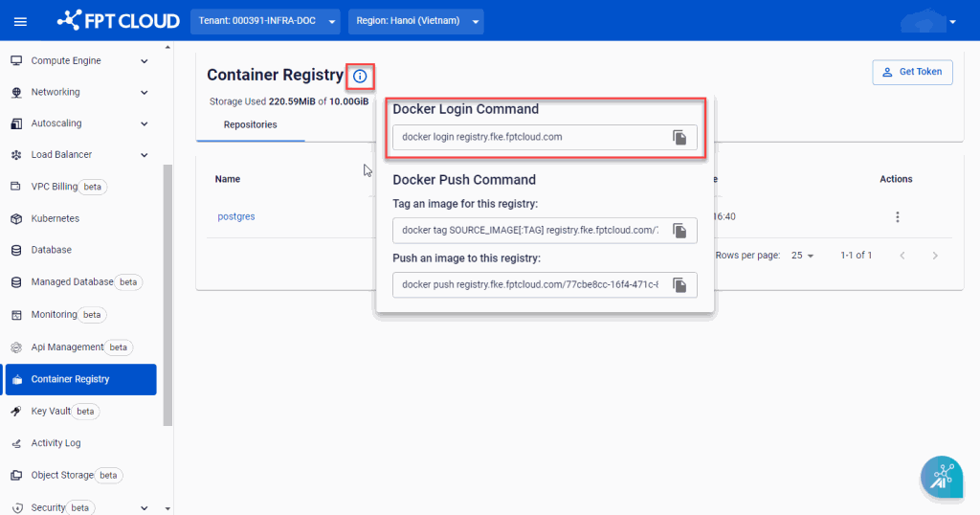
Task: Click the Docker Push Command heading
Action: [x=464, y=180]
